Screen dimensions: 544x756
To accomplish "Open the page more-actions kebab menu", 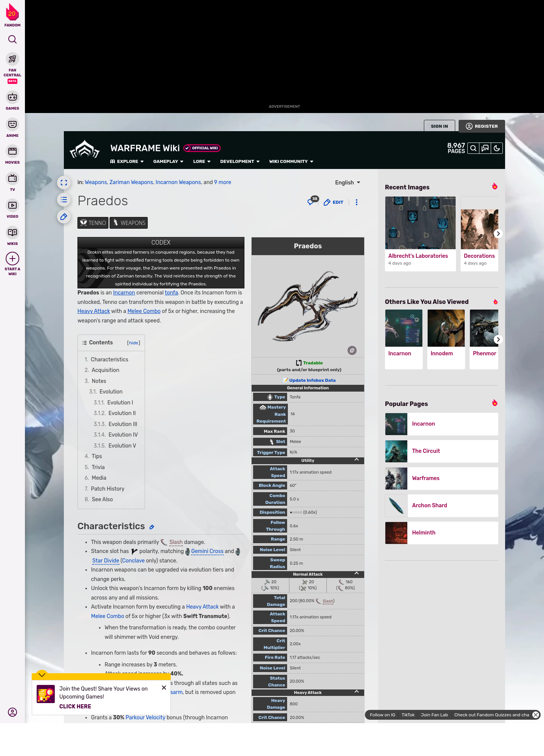I will coord(357,202).
